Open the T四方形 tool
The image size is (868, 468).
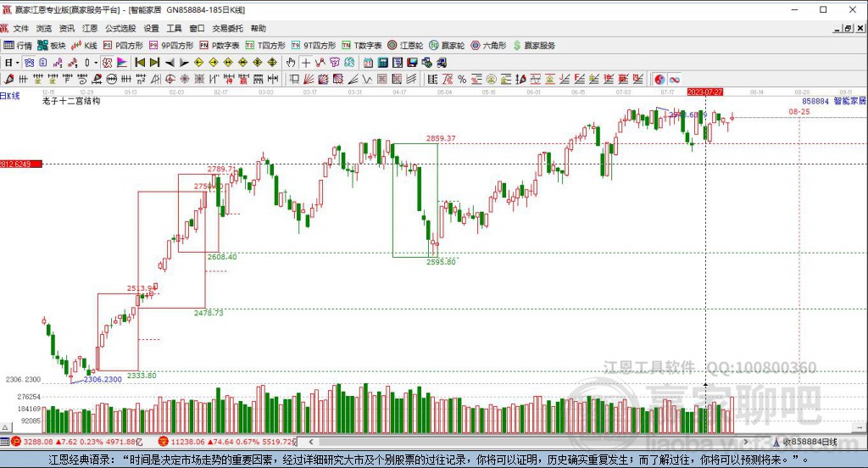[265, 46]
